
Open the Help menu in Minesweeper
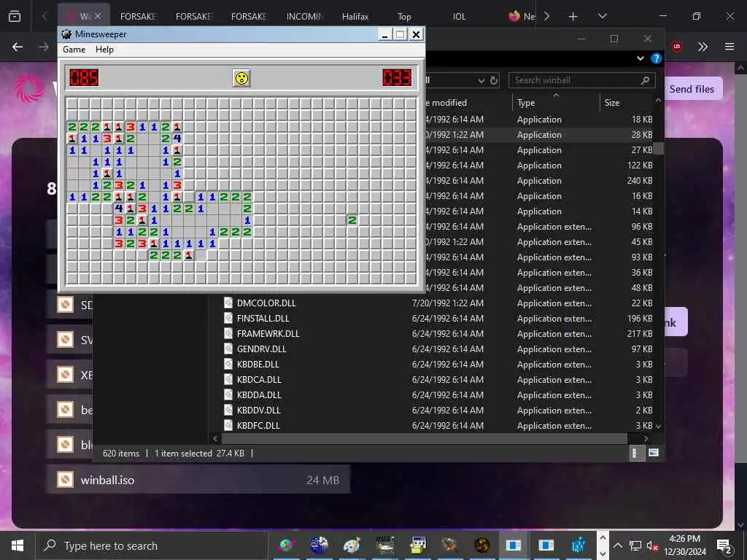tap(104, 50)
